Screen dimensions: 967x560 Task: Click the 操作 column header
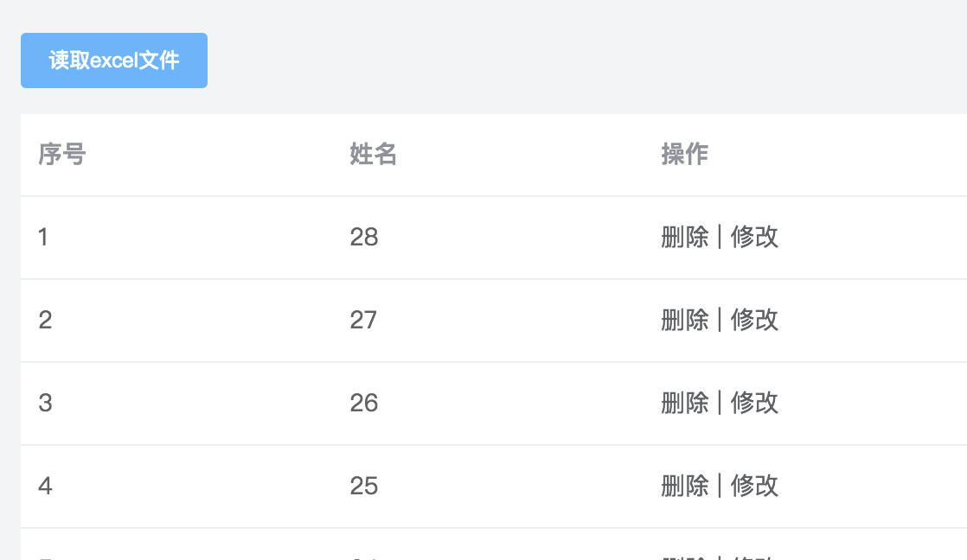(683, 155)
